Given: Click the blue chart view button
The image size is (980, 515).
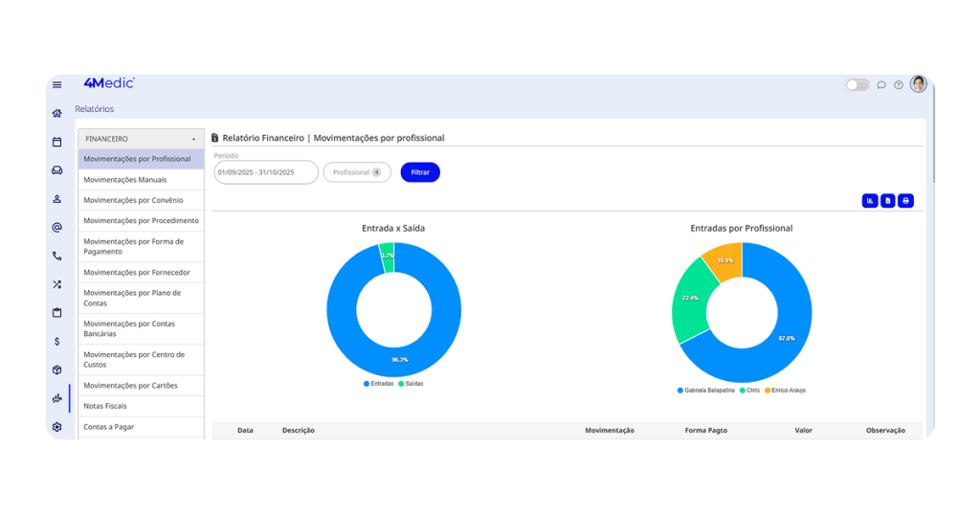Looking at the screenshot, I should tap(869, 201).
